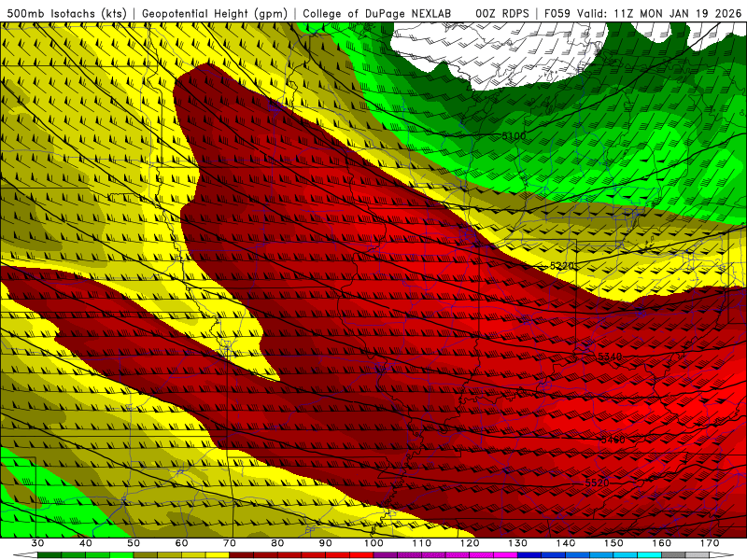Viewport: 747px width, 560px height.
Task: Click the 160 kts color bar label
Action: coord(662,543)
